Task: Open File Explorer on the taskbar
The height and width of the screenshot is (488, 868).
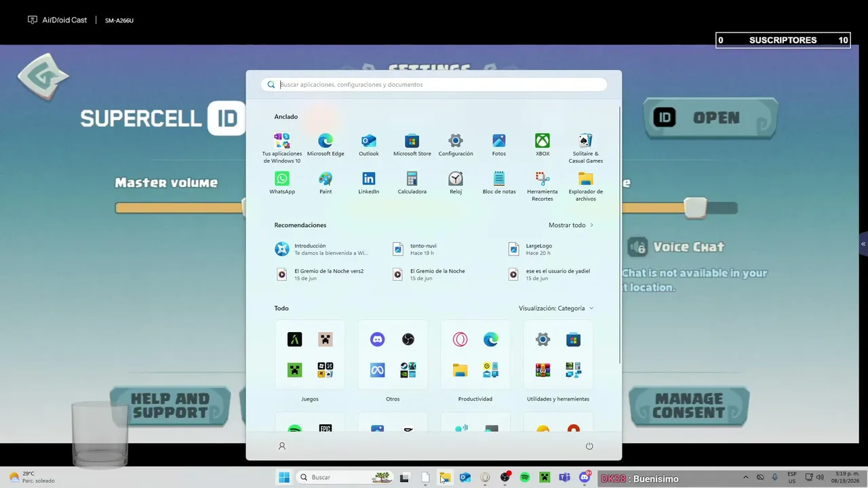Action: [x=446, y=477]
